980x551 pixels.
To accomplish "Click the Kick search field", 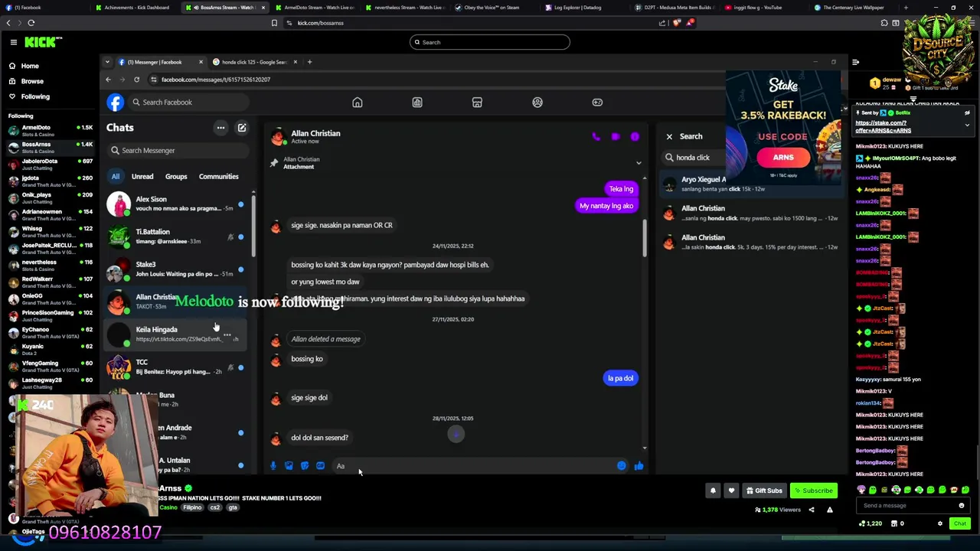I will coord(490,42).
